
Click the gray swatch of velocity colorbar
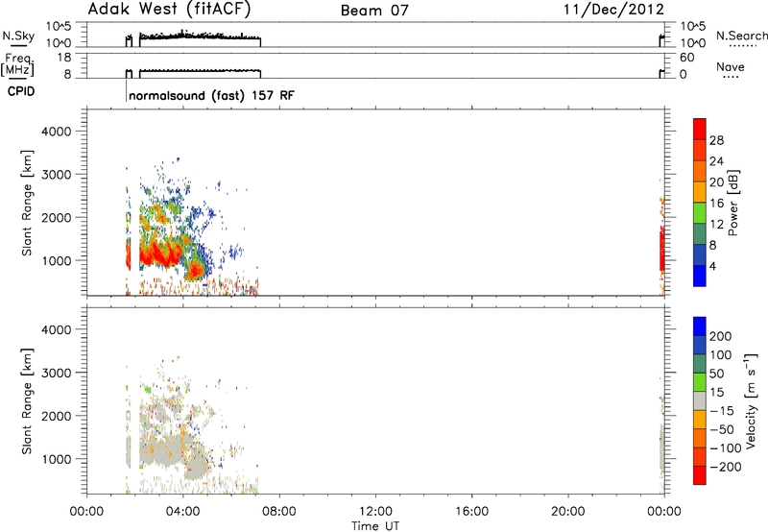(x=700, y=400)
